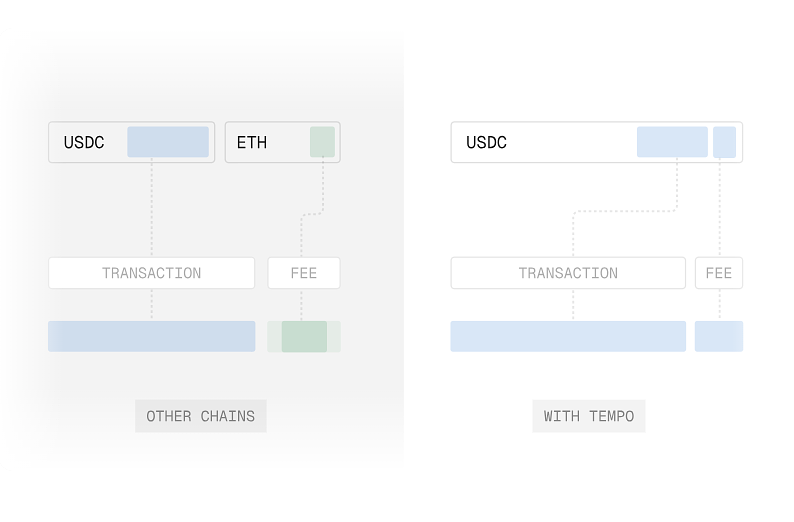794x522 pixels.
Task: Select the OTHER CHAINS label
Action: tap(201, 416)
